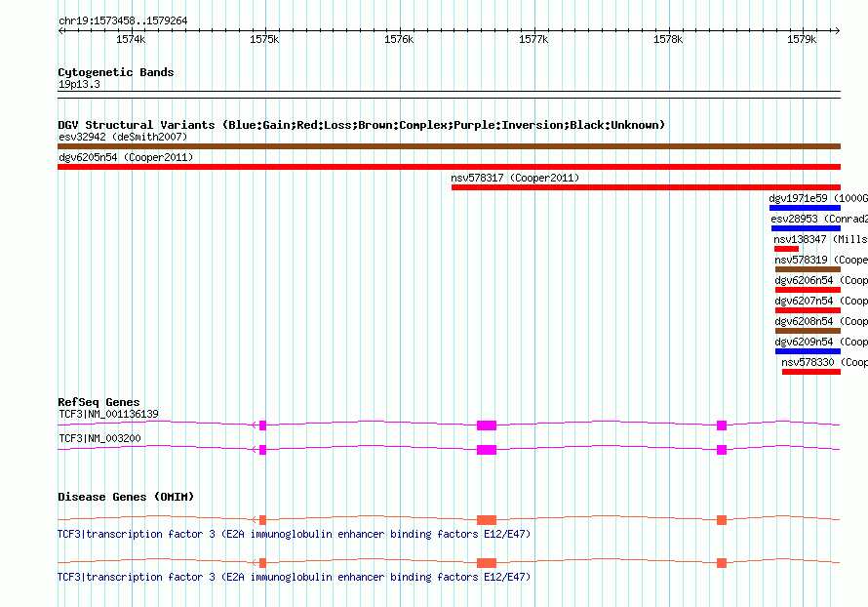
Task: Click the rightmost exon of NM_003200
Action: [x=722, y=450]
